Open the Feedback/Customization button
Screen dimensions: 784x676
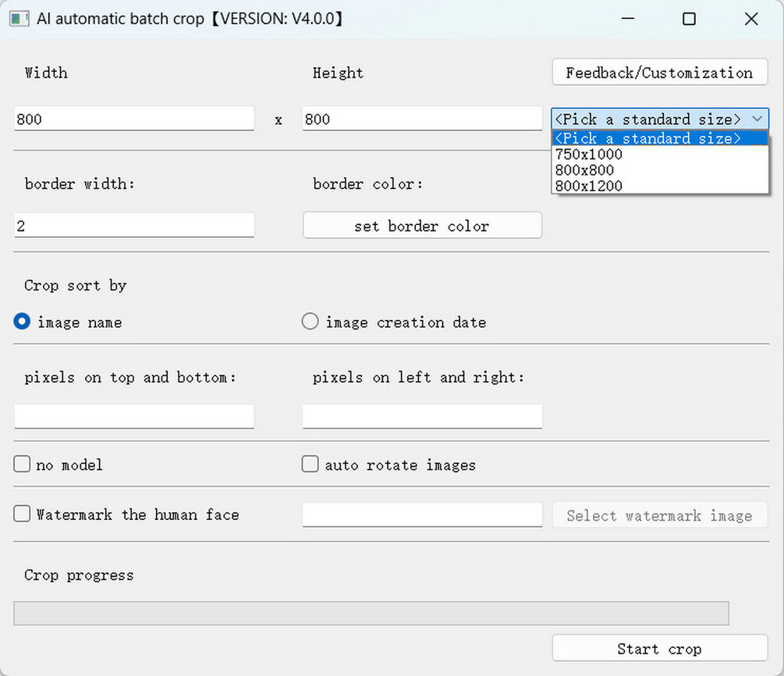660,73
